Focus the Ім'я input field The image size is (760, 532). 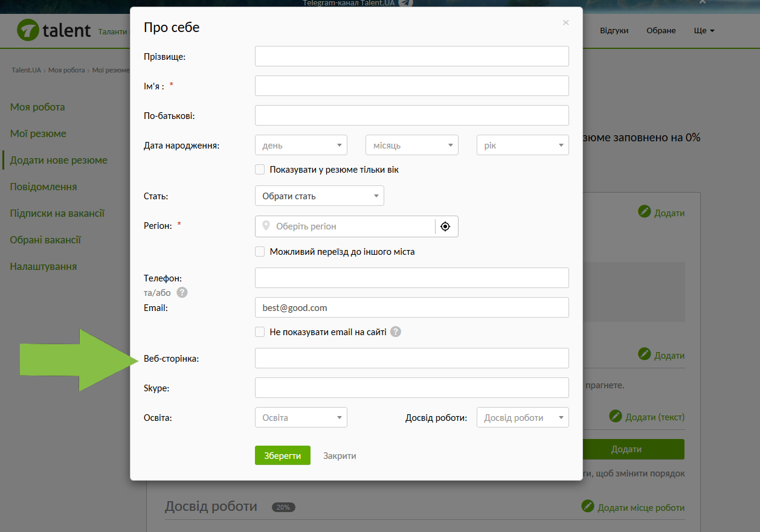pyautogui.click(x=412, y=86)
